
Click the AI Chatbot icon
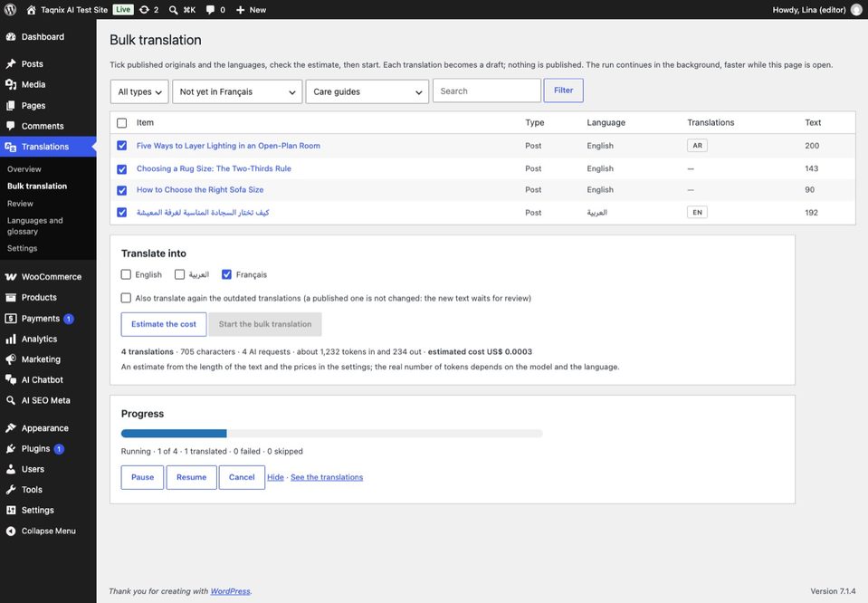click(x=11, y=380)
